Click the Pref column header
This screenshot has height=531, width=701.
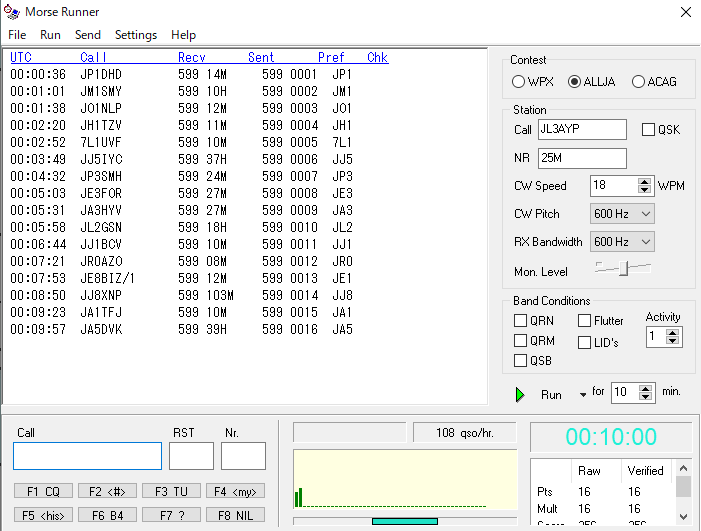(331, 57)
